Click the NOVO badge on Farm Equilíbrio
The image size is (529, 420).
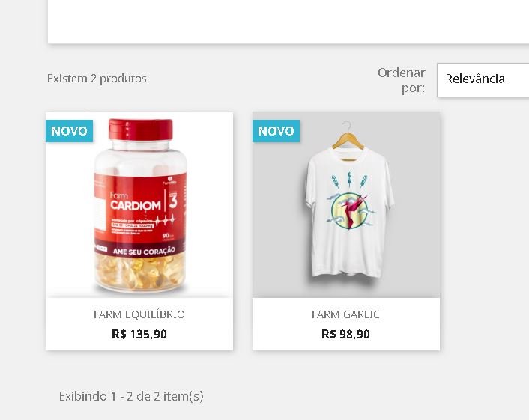69,131
